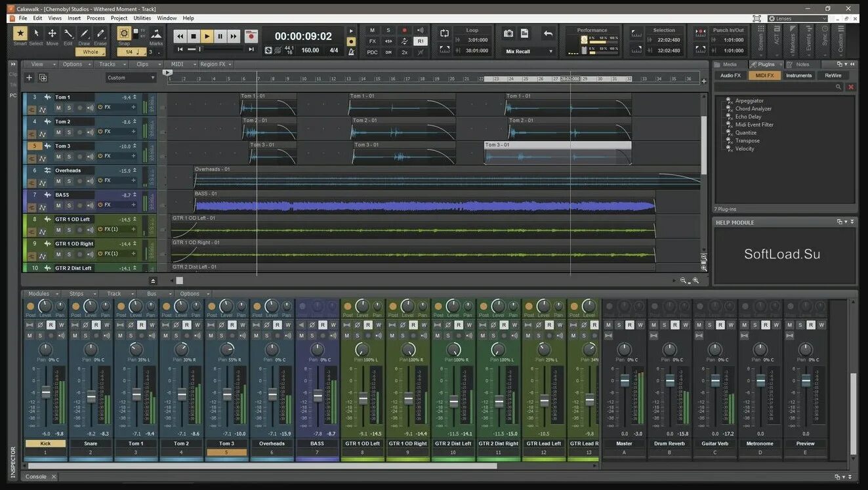Solo the BASS track in track view
The width and height of the screenshot is (868, 490).
[68, 205]
